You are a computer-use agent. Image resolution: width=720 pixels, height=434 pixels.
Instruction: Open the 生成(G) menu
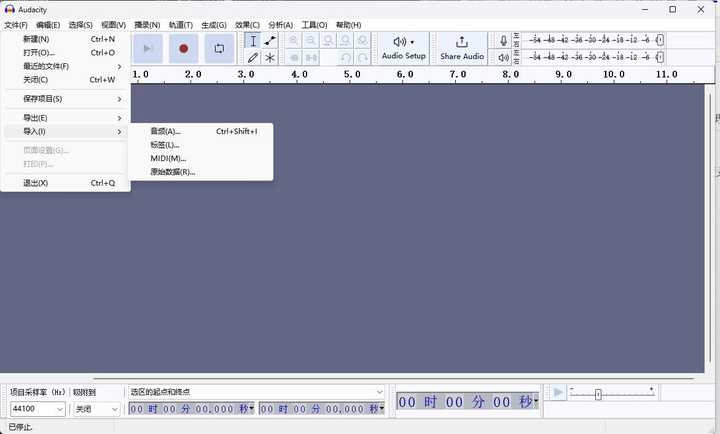[214, 25]
